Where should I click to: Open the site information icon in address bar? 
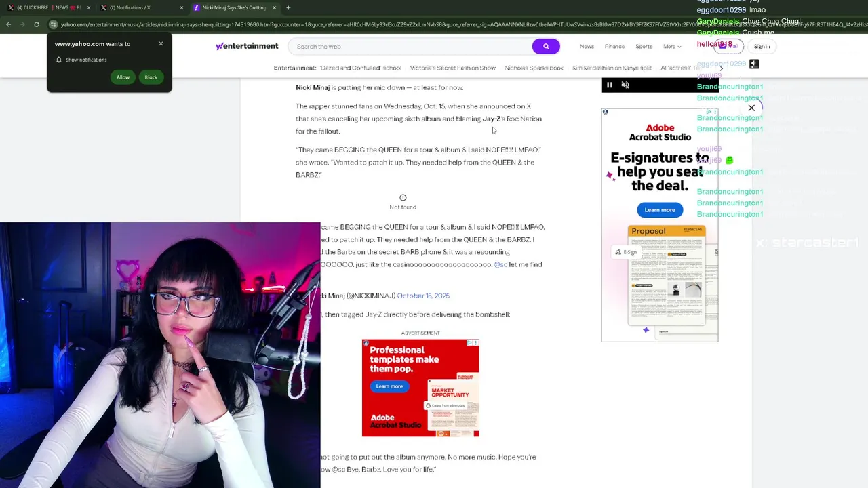(x=53, y=24)
